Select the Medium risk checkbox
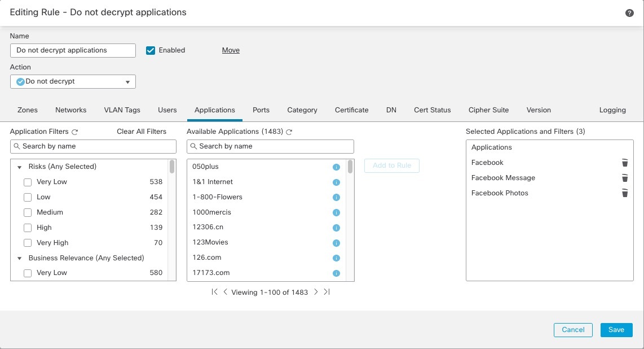 [27, 212]
